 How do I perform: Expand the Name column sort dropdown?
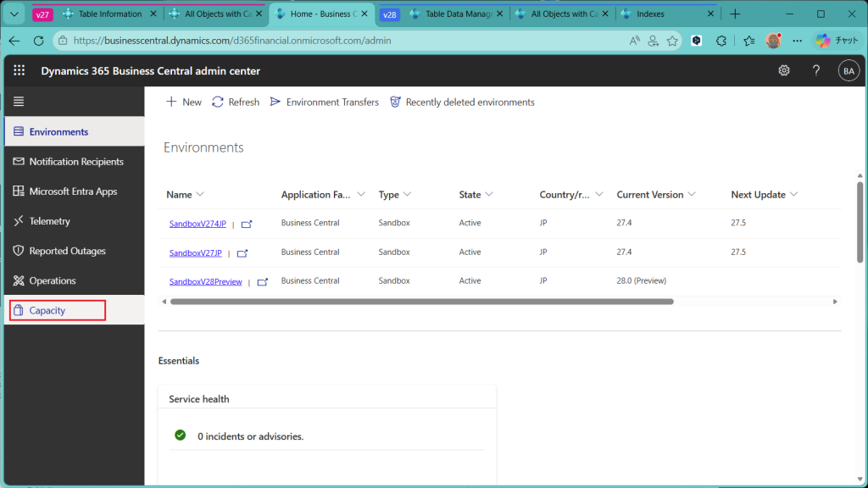201,195
